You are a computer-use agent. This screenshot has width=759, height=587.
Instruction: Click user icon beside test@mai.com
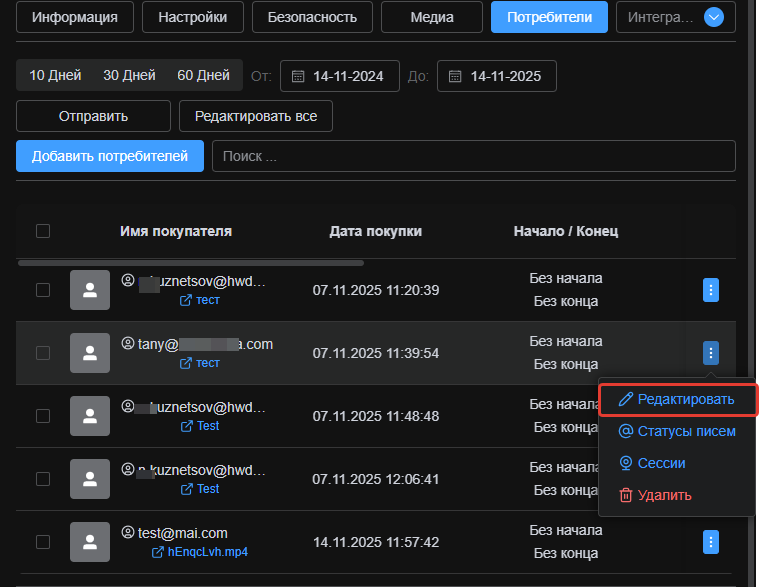pyautogui.click(x=128, y=532)
